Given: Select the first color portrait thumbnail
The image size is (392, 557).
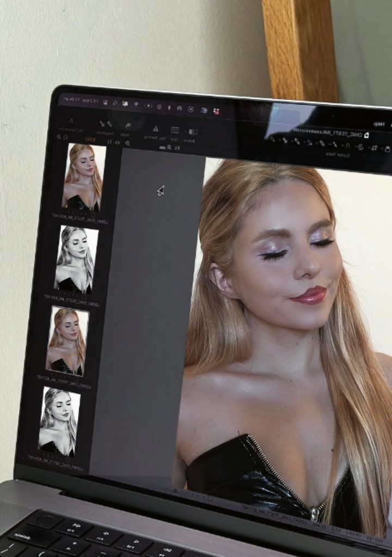Looking at the screenshot, I should click(x=84, y=177).
